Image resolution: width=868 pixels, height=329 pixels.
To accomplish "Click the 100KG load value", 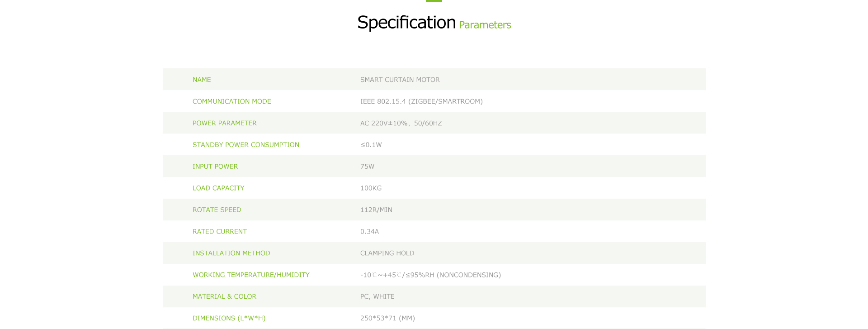I will pos(371,188).
